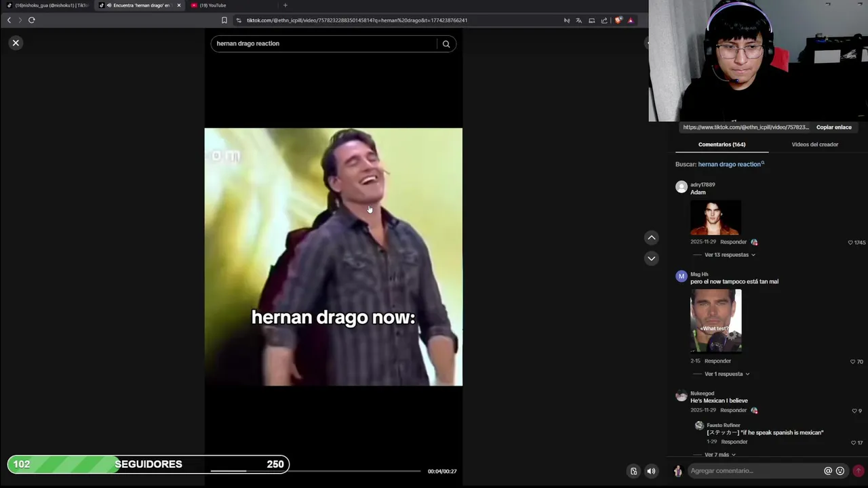
Task: Open adry17889's Adam image attachment
Action: point(715,217)
